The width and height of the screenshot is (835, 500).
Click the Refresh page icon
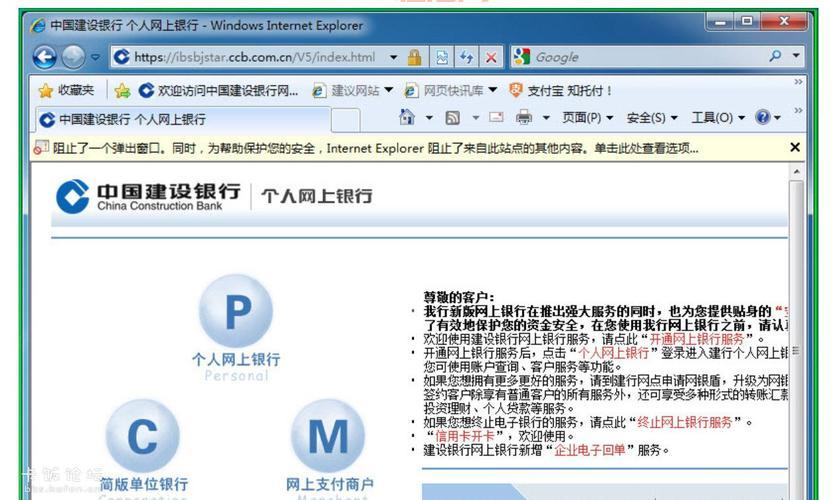466,57
